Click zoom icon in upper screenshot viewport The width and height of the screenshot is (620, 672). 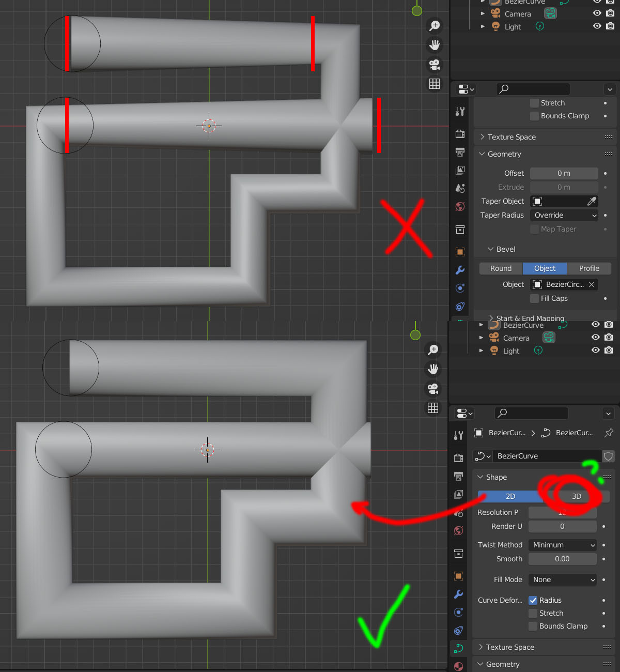[x=435, y=25]
